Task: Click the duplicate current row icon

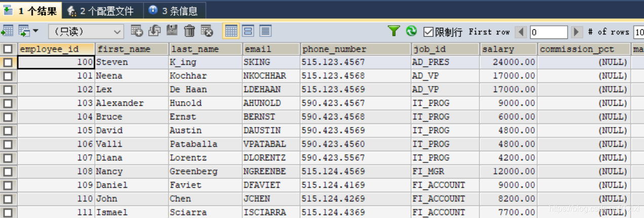Action: pyautogui.click(x=154, y=31)
